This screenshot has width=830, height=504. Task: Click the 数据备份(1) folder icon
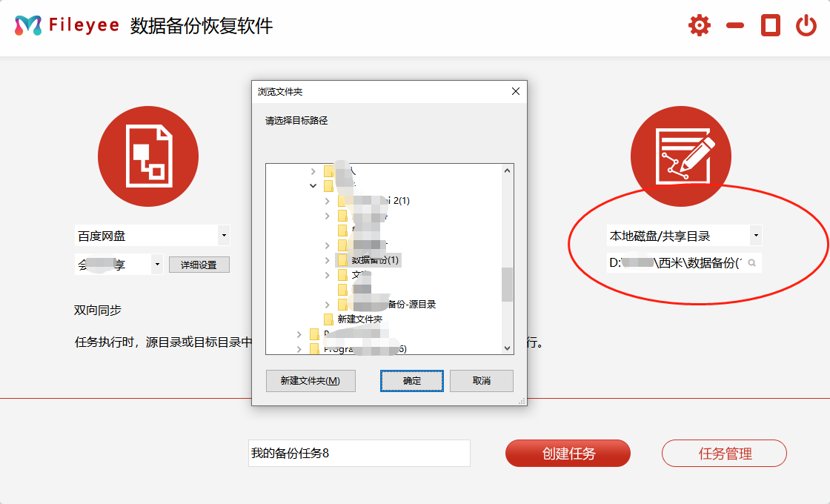click(x=342, y=260)
